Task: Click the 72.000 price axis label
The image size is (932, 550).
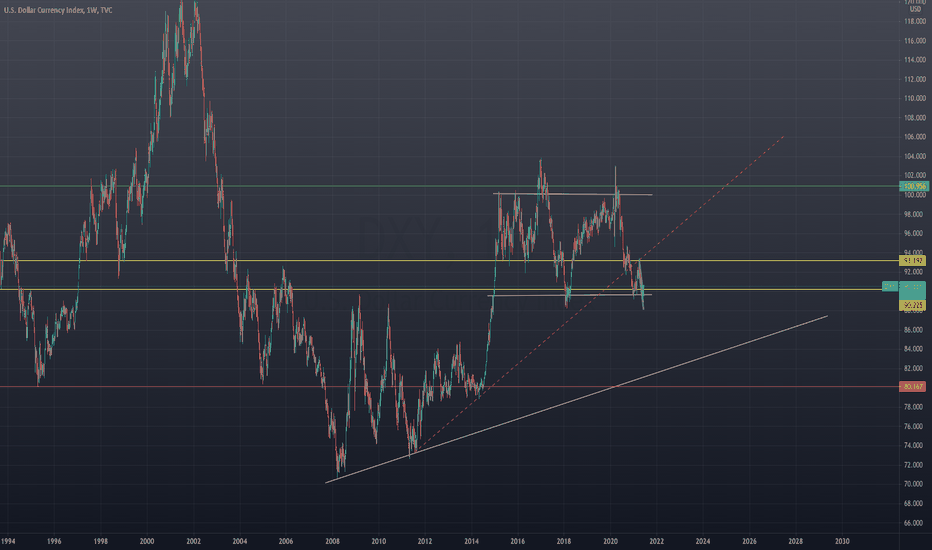Action: [915, 465]
